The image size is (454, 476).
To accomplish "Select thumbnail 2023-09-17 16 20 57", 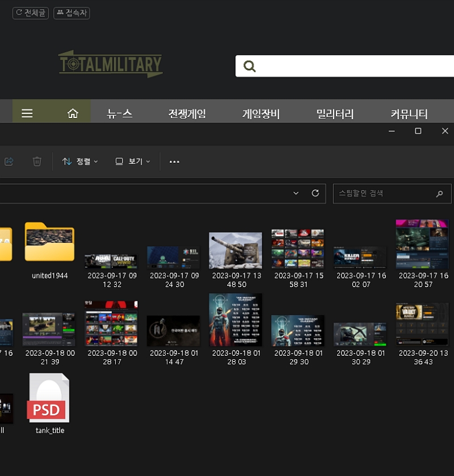I will (x=422, y=244).
